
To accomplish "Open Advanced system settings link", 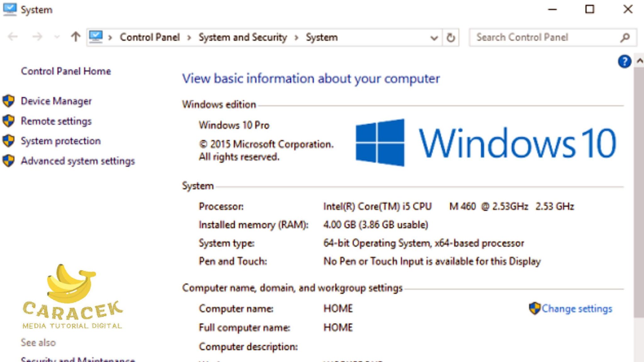I will point(78,161).
